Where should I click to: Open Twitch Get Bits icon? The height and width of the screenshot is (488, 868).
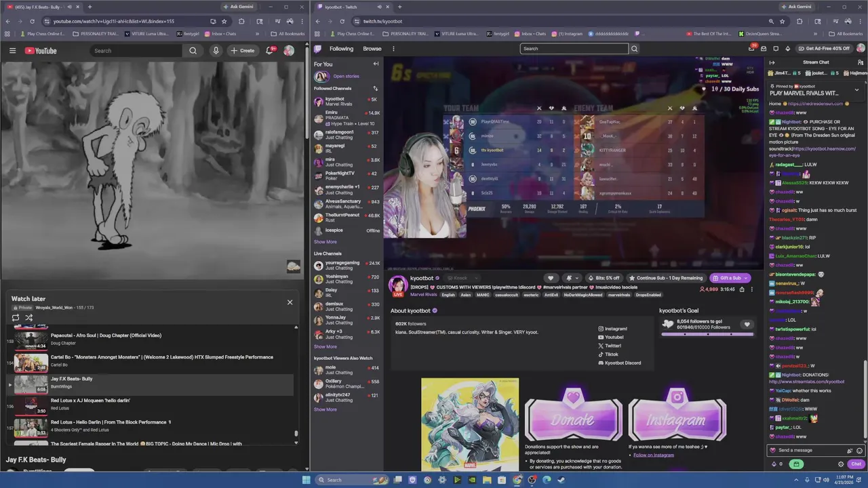point(788,49)
